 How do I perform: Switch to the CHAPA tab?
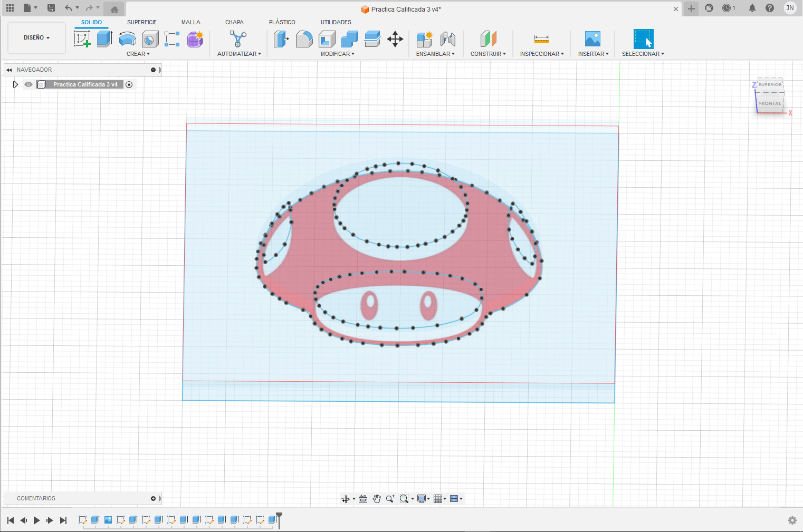tap(234, 22)
